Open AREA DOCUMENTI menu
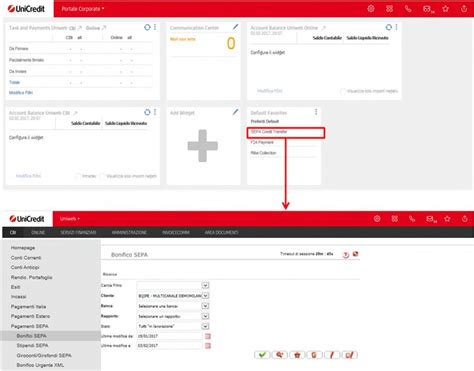The height and width of the screenshot is (371, 474). click(x=221, y=232)
